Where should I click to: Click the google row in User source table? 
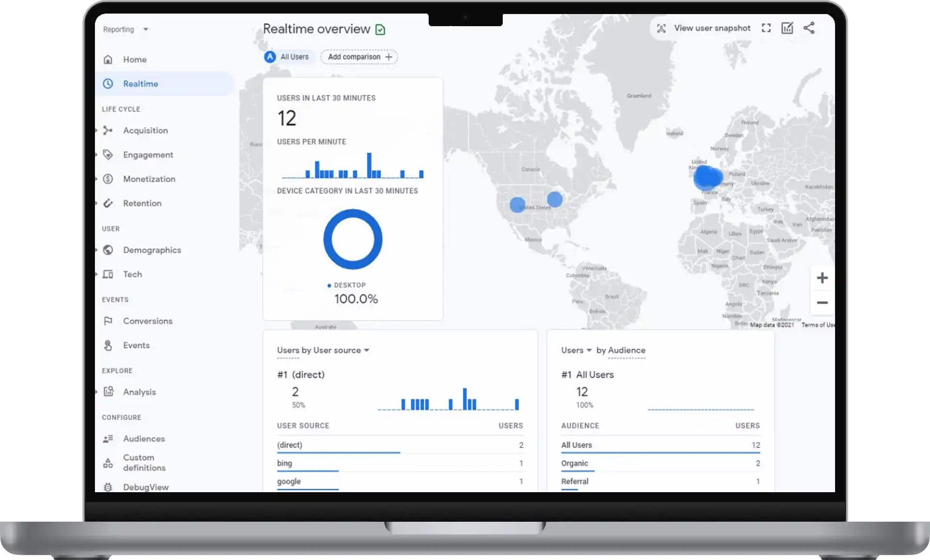[x=400, y=482]
